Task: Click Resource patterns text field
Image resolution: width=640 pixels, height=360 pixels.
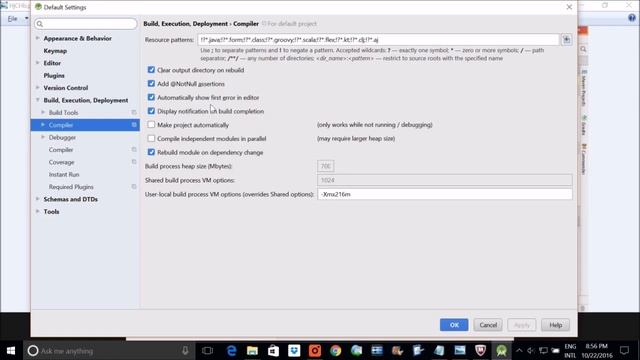Action: (378, 40)
